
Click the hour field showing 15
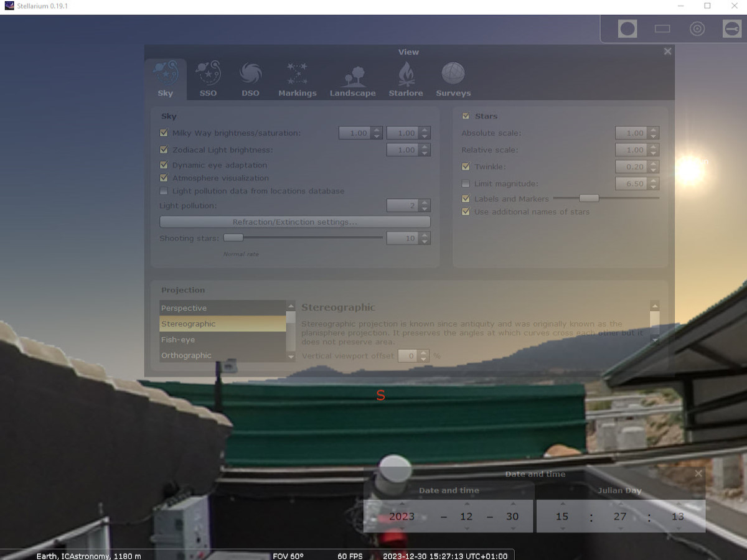click(562, 516)
